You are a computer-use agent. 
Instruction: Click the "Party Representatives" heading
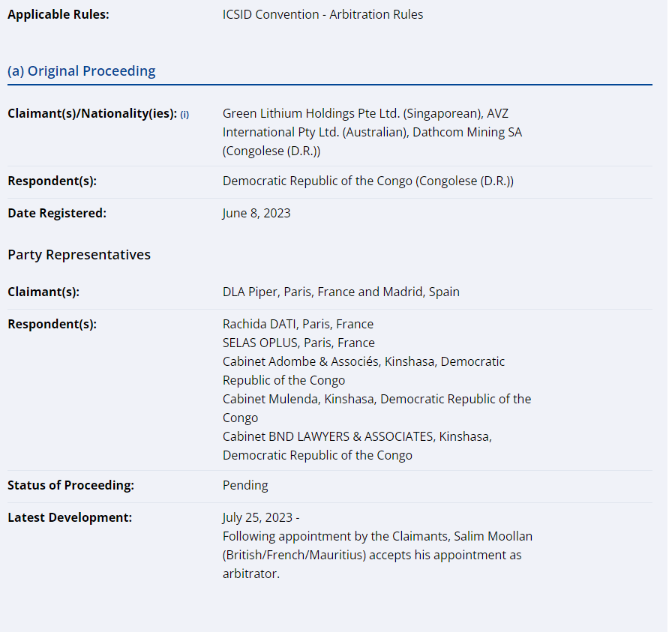click(79, 255)
